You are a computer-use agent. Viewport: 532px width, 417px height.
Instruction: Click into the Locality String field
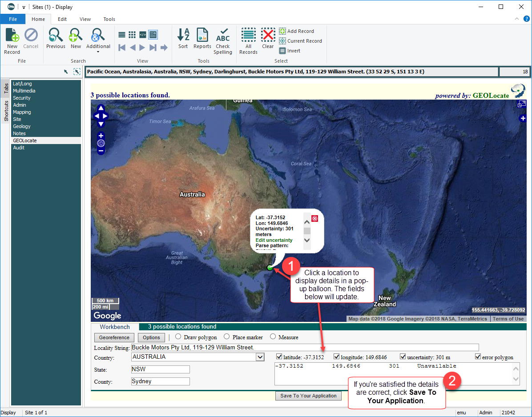click(x=305, y=347)
